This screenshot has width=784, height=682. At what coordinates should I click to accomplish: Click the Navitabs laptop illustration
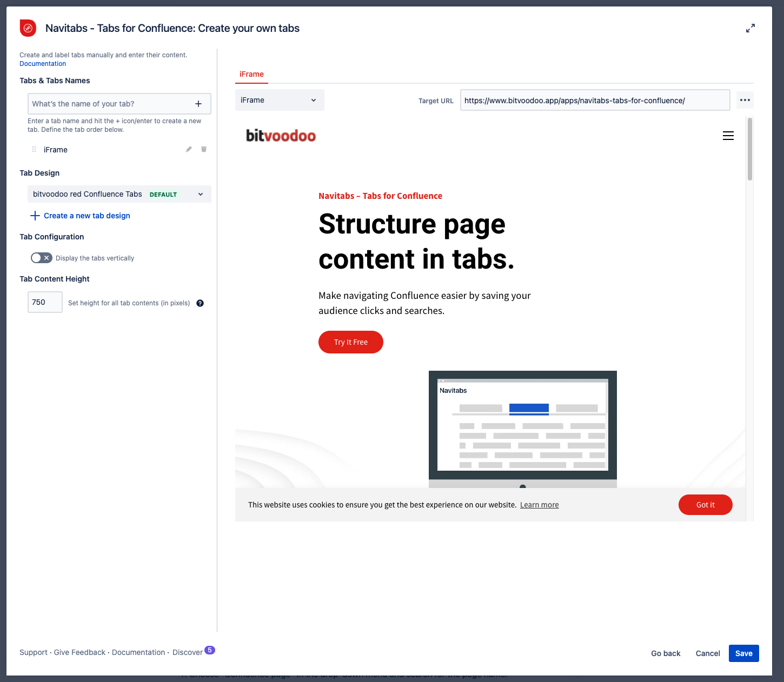(x=523, y=429)
